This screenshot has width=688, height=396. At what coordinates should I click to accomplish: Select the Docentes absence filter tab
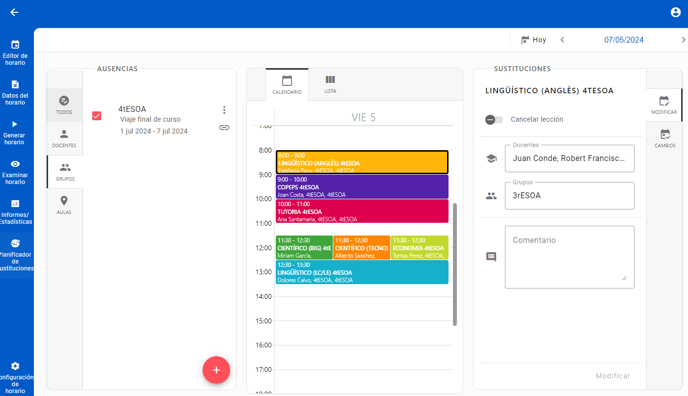tap(64, 139)
